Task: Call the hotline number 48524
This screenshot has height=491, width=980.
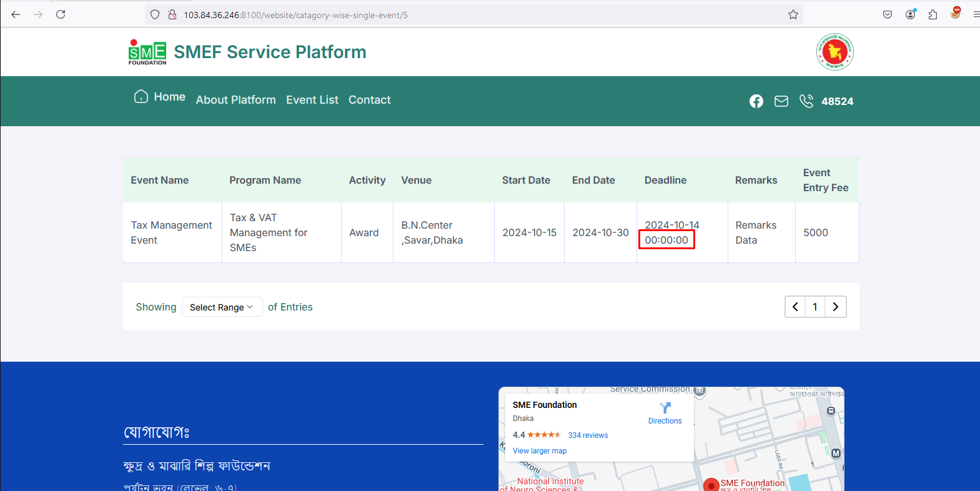Action: 837,101
